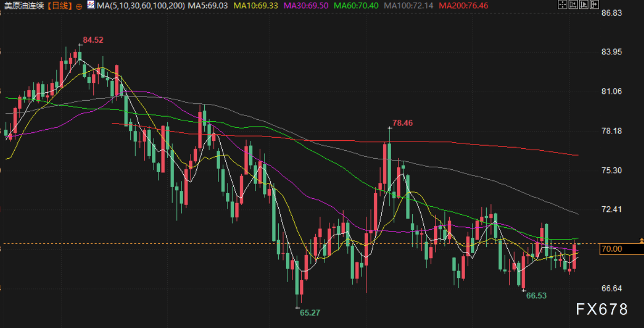Click the jump-to-start chart axis icon
644x328 pixels.
point(573,5)
